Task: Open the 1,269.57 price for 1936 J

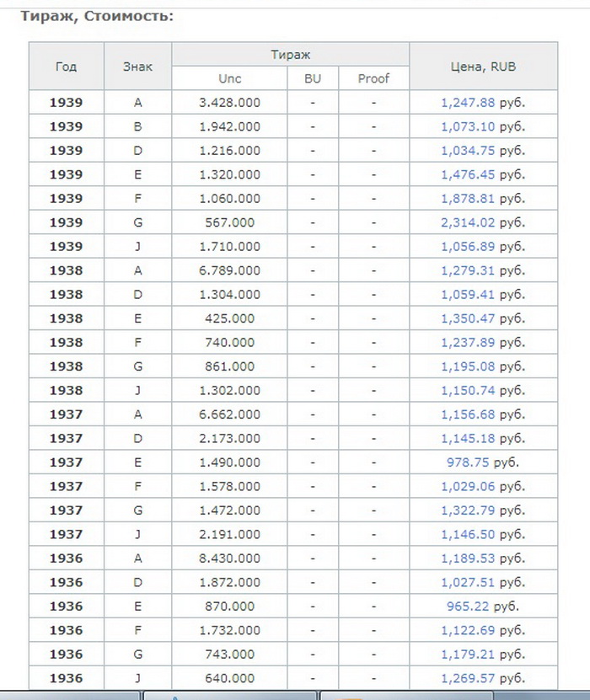Action: pyautogui.click(x=468, y=654)
